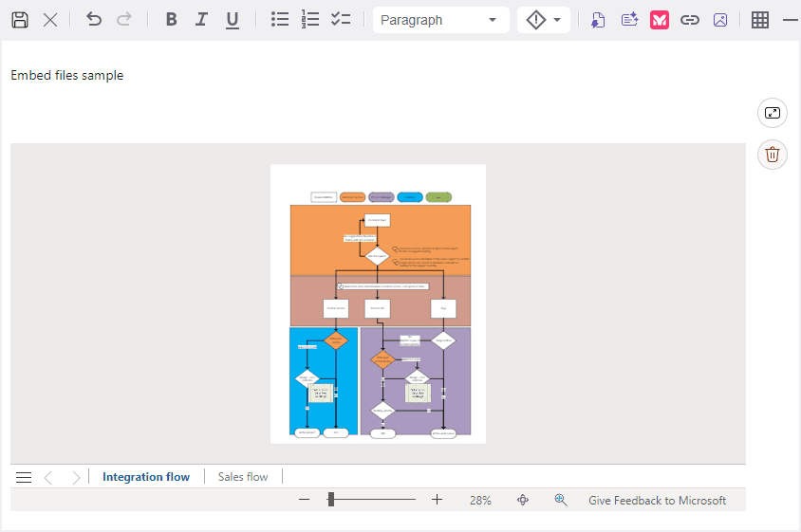Open the warning block dropdown

(544, 20)
